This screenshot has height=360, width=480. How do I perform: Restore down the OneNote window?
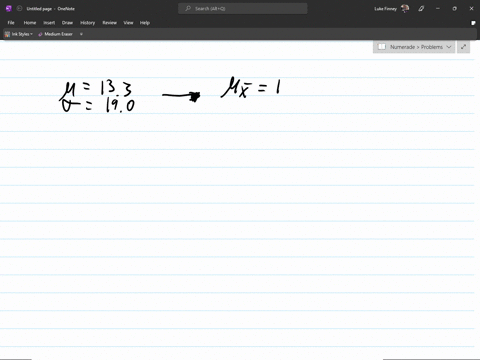pyautogui.click(x=454, y=9)
